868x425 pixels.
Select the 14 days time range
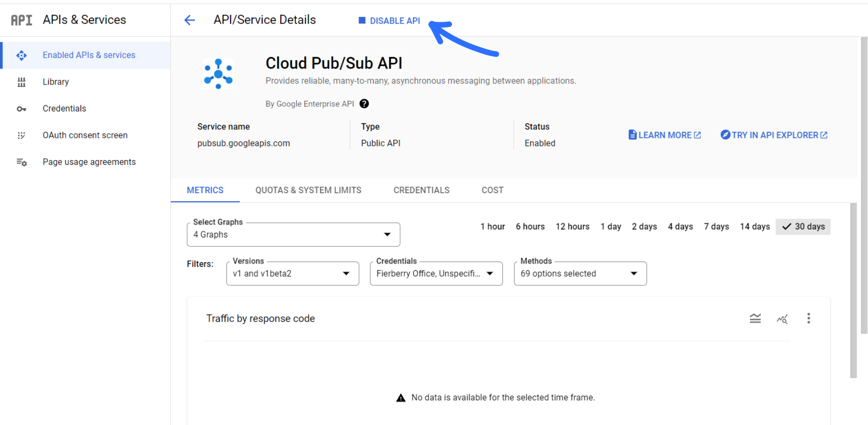point(755,227)
